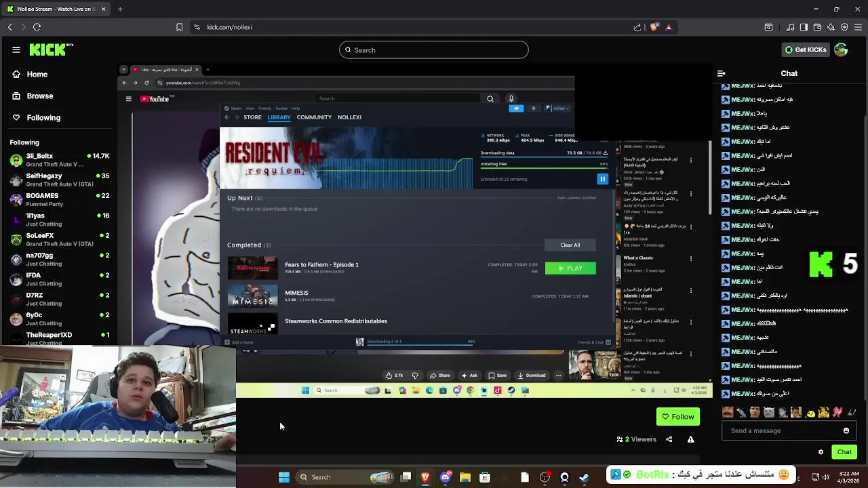The height and width of the screenshot is (488, 868).
Task: Open the user profile avatar menu
Action: pos(841,49)
